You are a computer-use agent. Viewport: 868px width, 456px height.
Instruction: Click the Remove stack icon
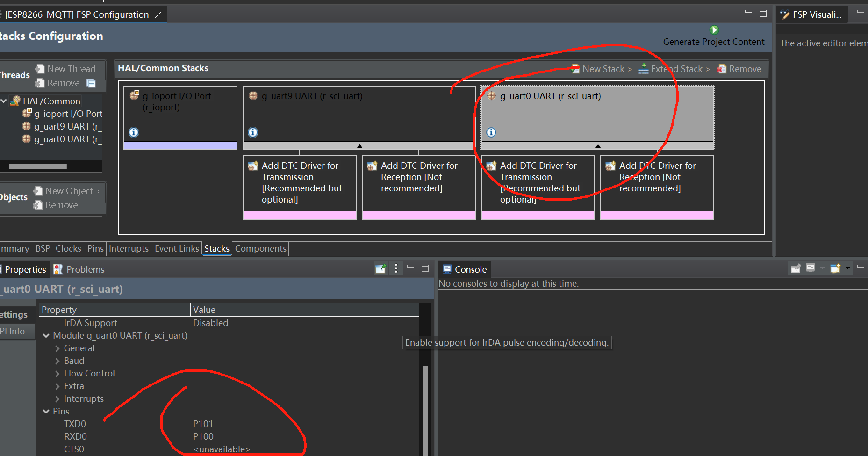coord(722,69)
